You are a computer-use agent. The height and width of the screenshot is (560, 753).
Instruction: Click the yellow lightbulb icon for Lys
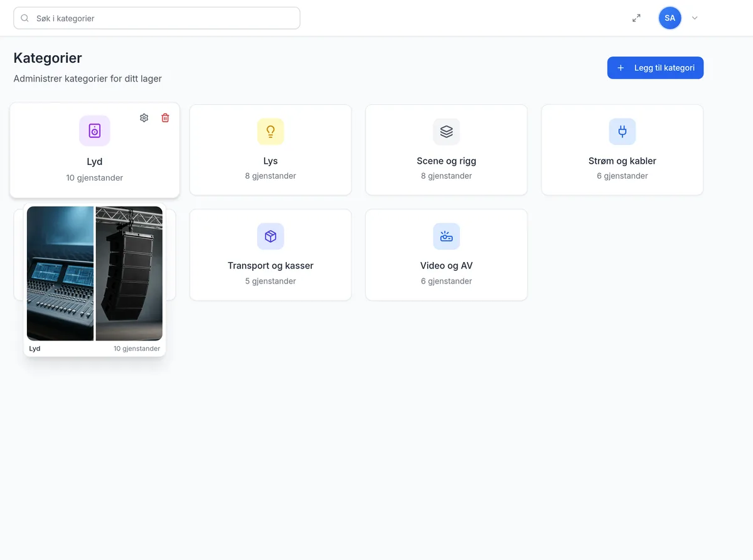pos(270,132)
